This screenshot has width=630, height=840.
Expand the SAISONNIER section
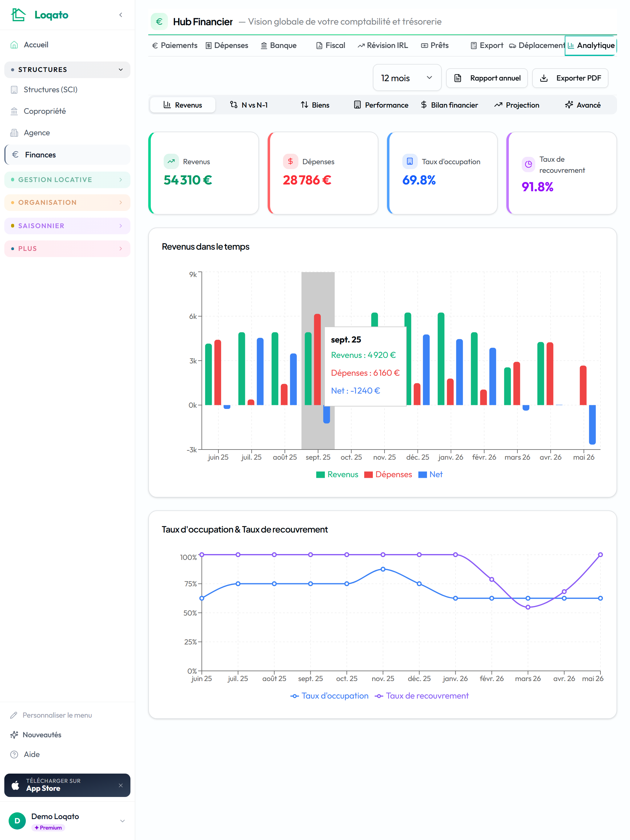tap(67, 226)
